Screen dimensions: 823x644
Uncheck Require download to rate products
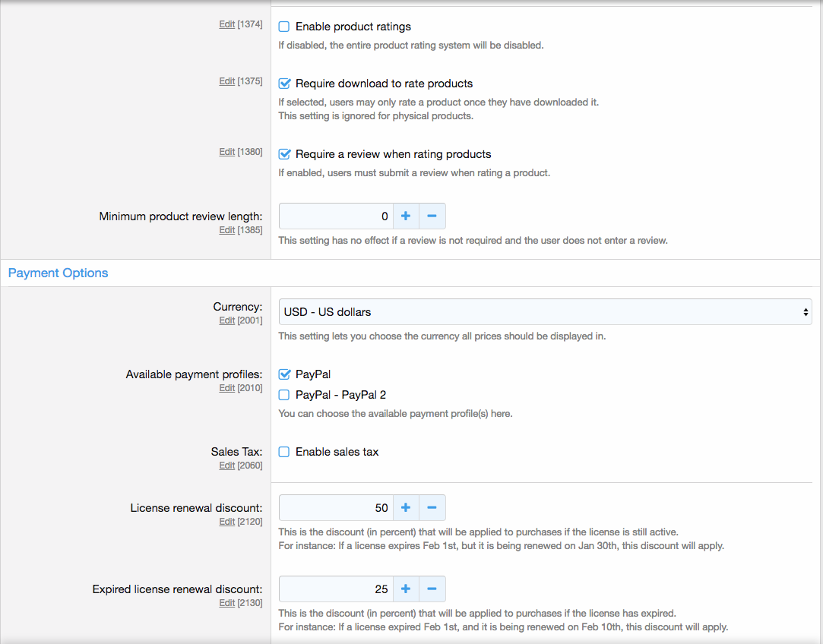click(284, 84)
